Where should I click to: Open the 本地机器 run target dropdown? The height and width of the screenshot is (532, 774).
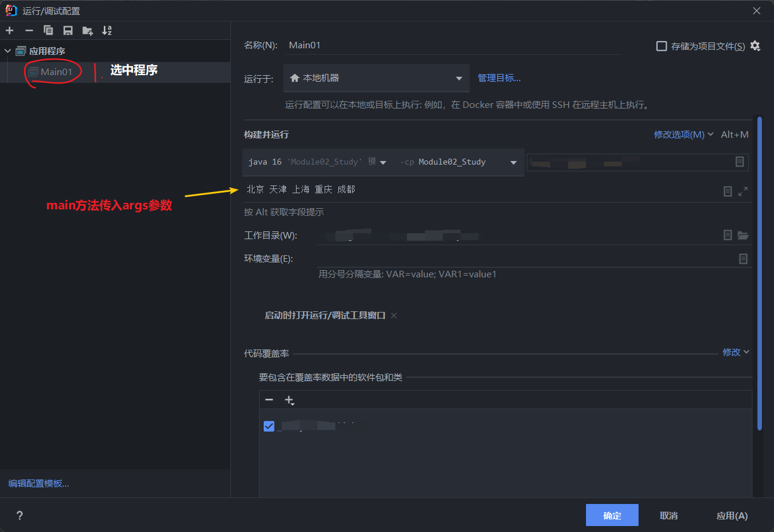[x=377, y=78]
